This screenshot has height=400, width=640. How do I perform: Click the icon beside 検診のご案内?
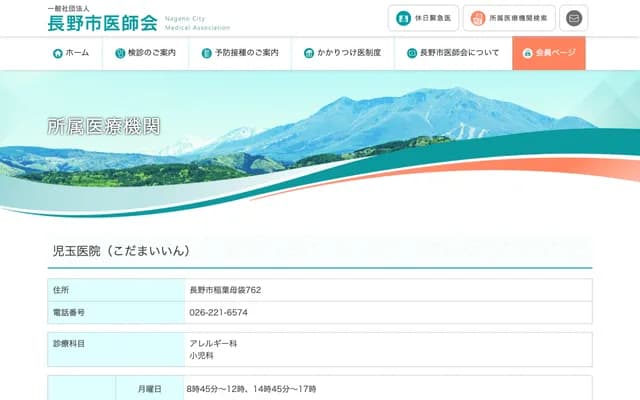[120, 53]
